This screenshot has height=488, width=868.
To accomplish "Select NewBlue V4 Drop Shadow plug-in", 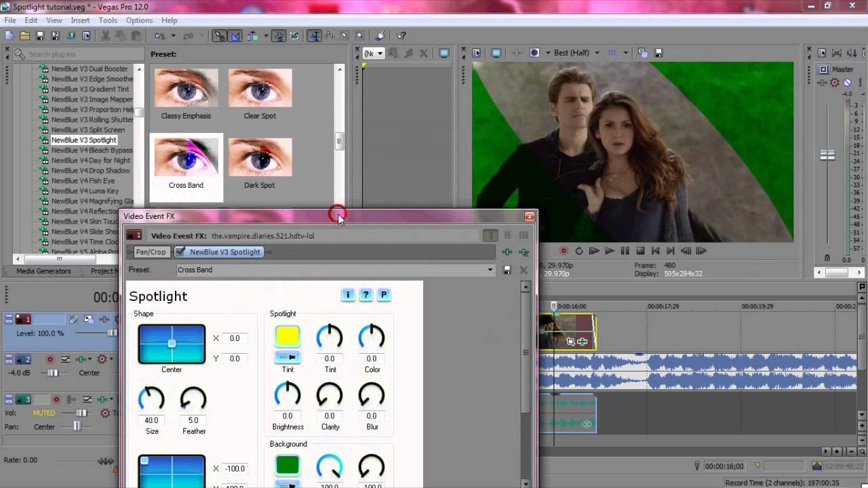I will [91, 171].
